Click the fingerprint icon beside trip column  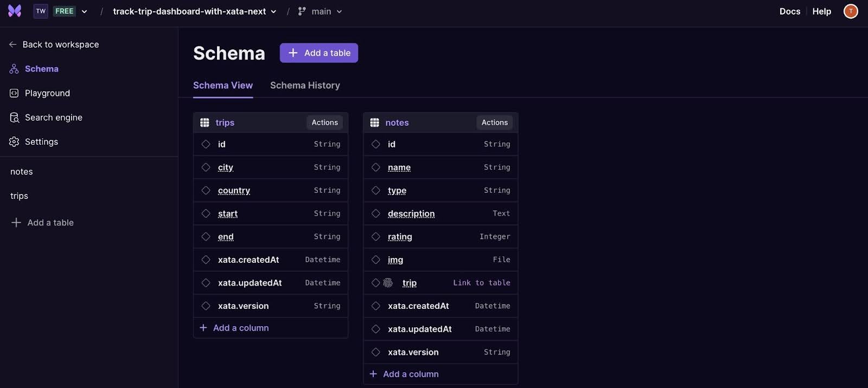point(388,283)
